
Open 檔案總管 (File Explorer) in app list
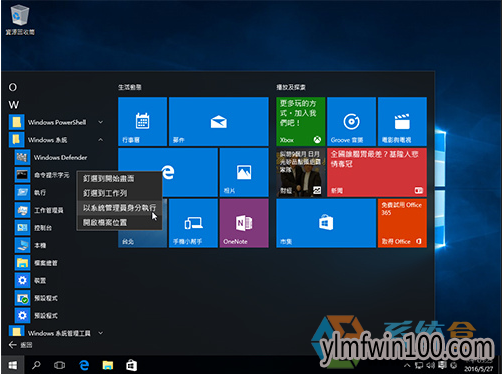point(36,263)
